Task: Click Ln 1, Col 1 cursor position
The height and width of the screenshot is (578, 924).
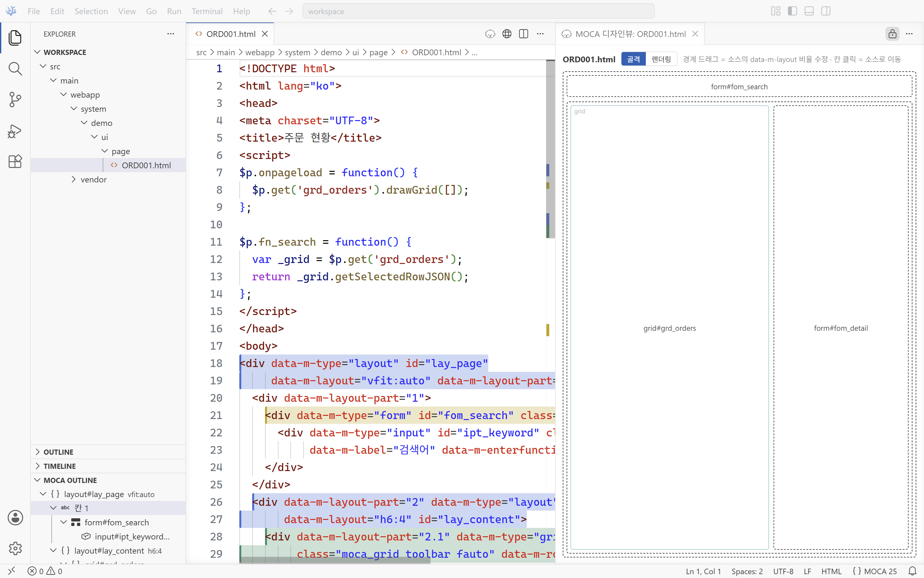Action: pos(703,571)
